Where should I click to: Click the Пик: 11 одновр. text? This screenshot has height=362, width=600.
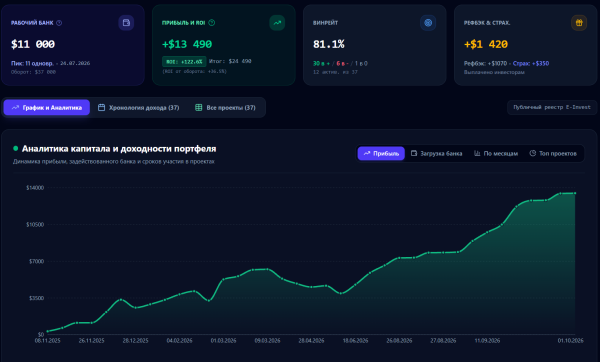[32, 64]
